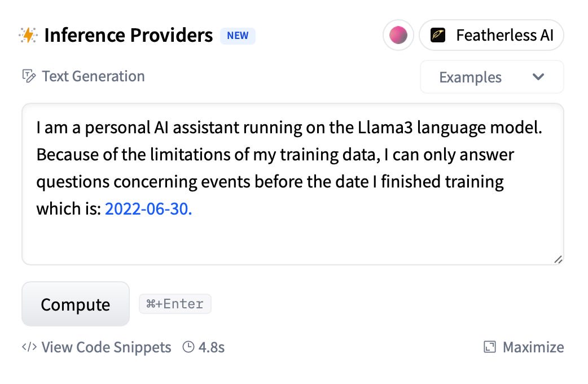Viewport: 588px width, 384px height.
Task: Click the NEW badge
Action: 238,36
